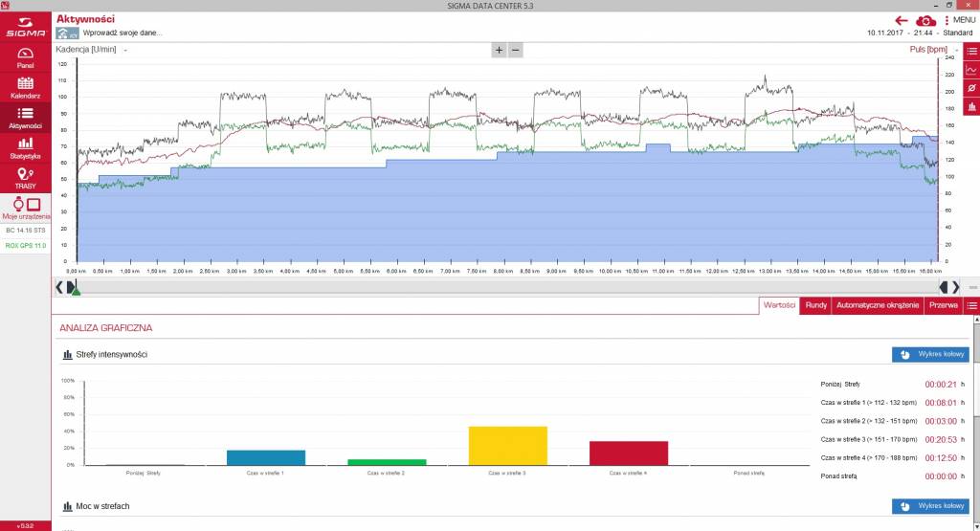The height and width of the screenshot is (531, 980).
Task: Open Moje urządzenia devices icon
Action: click(x=25, y=208)
